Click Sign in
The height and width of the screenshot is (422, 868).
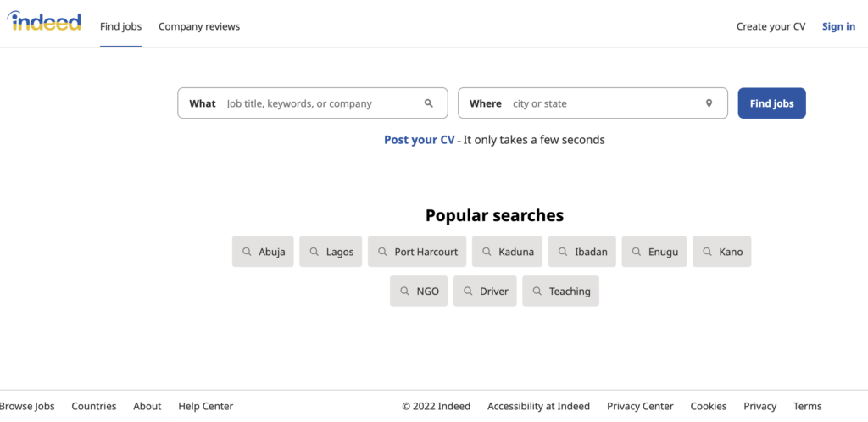coord(838,26)
